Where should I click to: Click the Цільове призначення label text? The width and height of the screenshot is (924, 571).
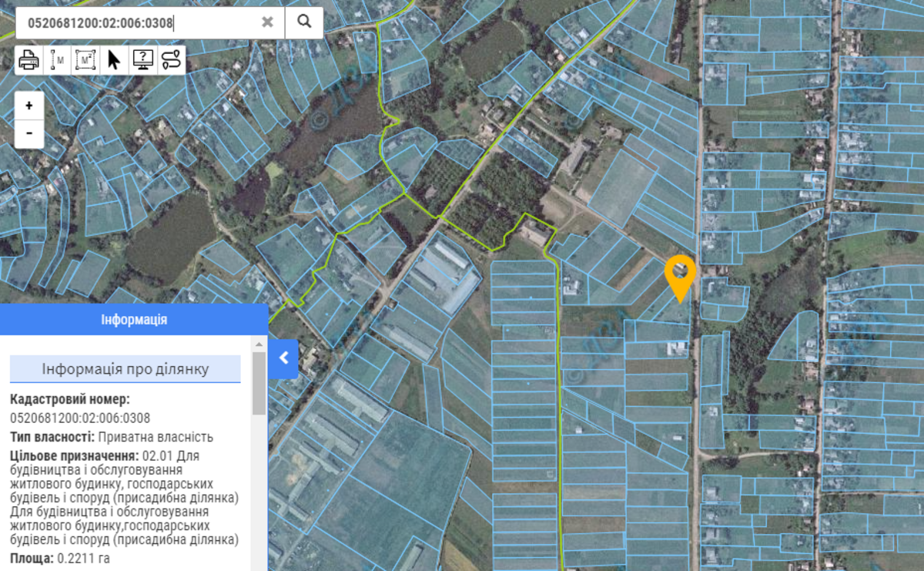[x=74, y=455]
